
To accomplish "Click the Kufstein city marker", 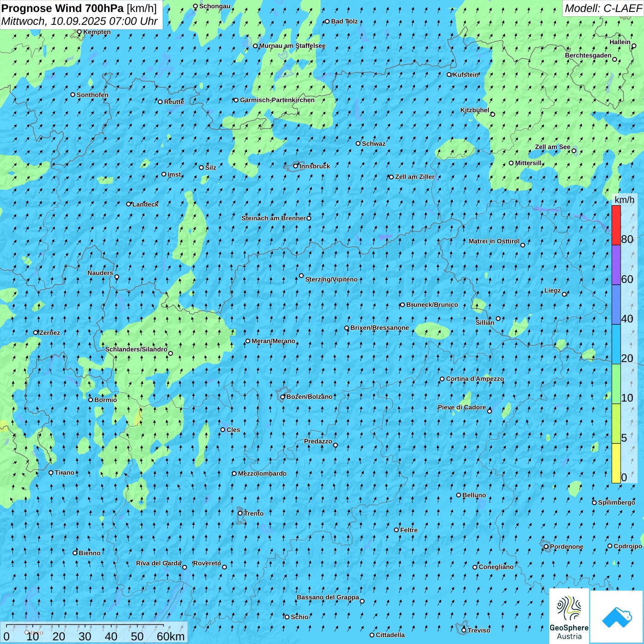I will coord(449,75).
